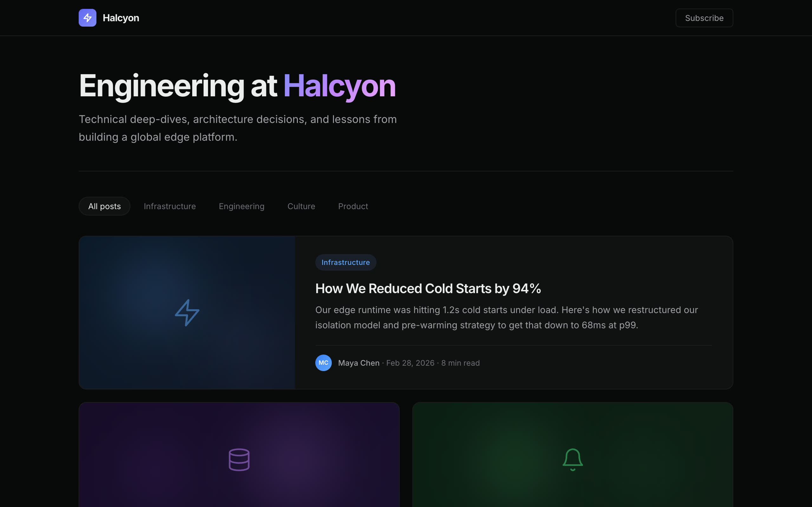Switch to the Infrastructure filter

[x=170, y=206]
